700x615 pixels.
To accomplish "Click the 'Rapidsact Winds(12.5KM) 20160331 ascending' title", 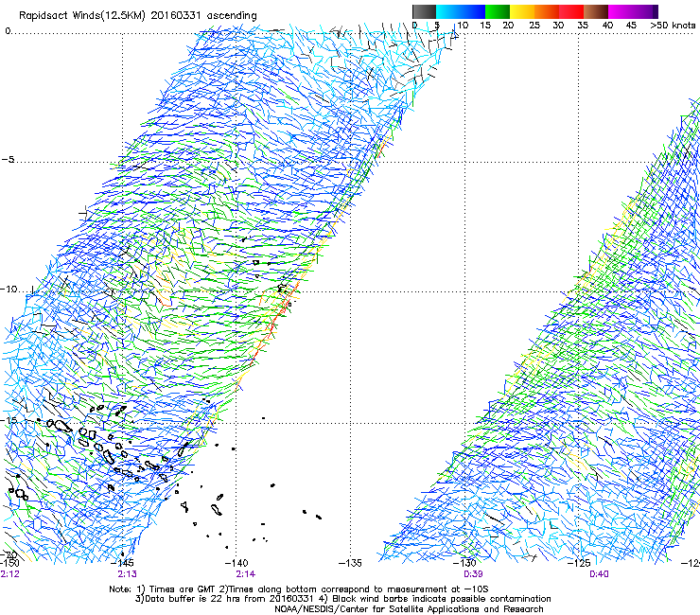I will point(138,16).
